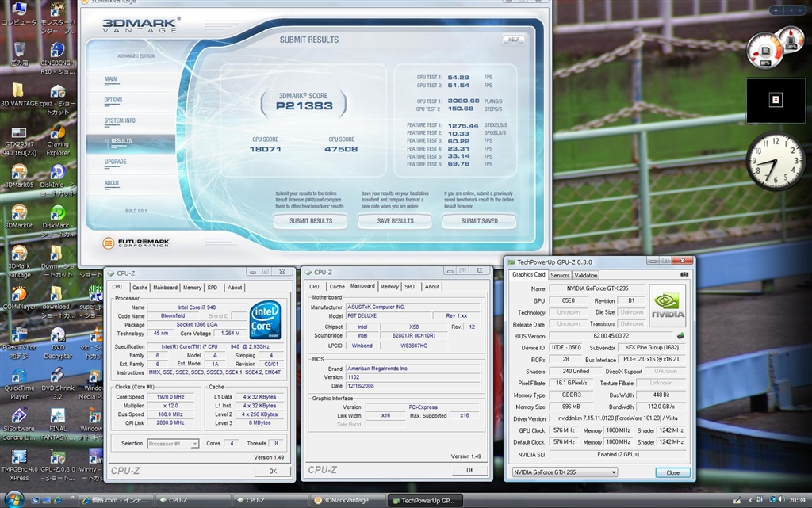812x508 pixels.
Task: Open the 3D VANTAGE folder icon
Action: (x=19, y=94)
